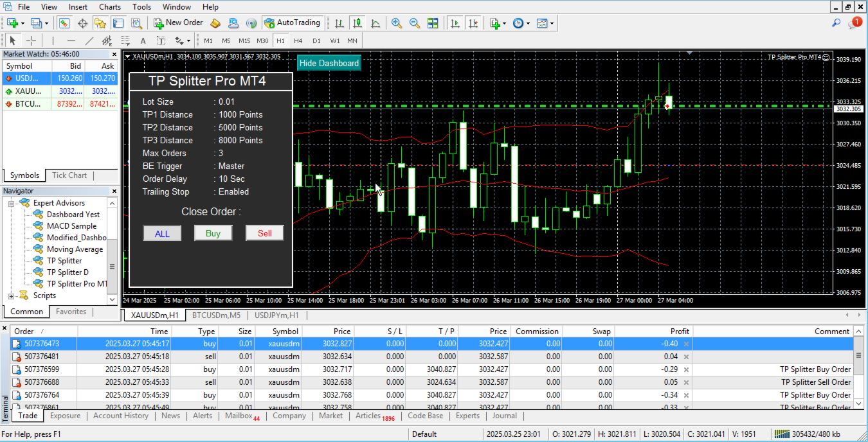Select the draw vertical line tool
Viewport: 868px width, 442px height.
pyautogui.click(x=53, y=40)
